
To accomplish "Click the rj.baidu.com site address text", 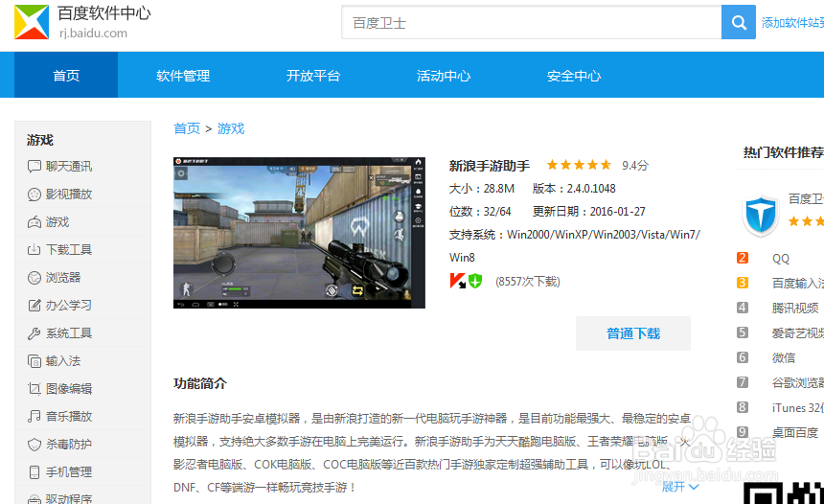I will point(93,34).
